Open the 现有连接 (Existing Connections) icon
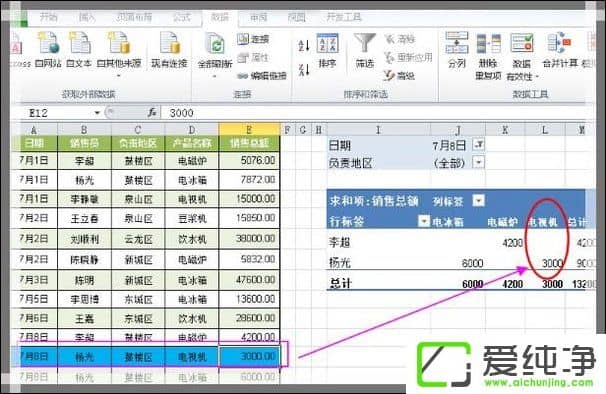 pos(169,49)
